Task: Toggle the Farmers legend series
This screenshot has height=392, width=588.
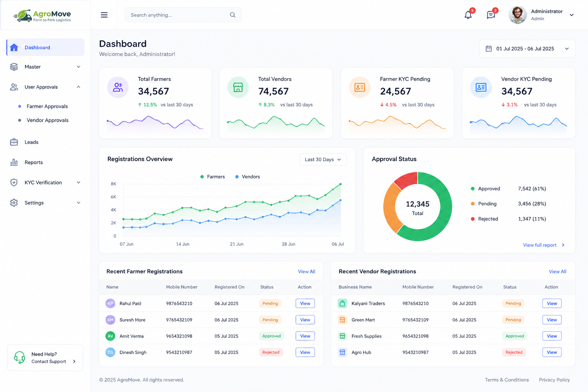Action: point(212,176)
